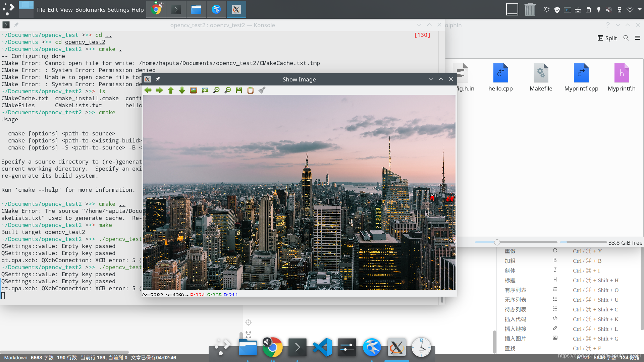This screenshot has width=644, height=362.
Task: Click the Markdown word count status text
Action: tap(42, 358)
